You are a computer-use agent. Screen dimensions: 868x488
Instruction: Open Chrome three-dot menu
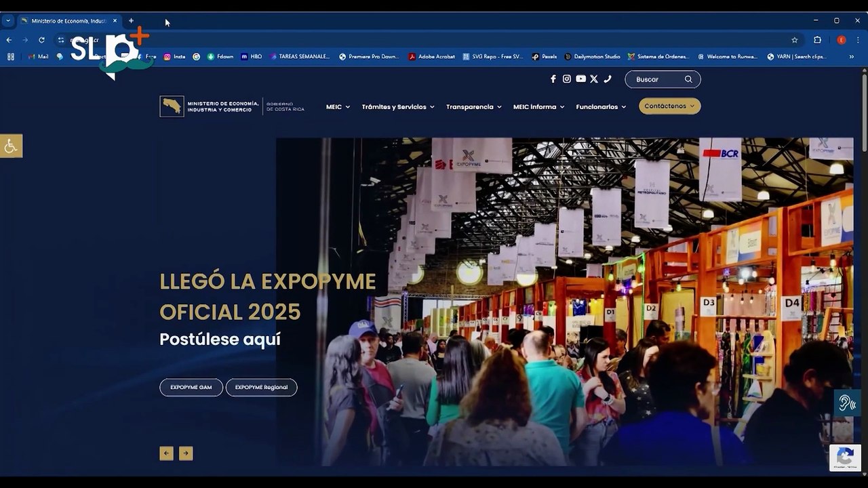click(859, 40)
